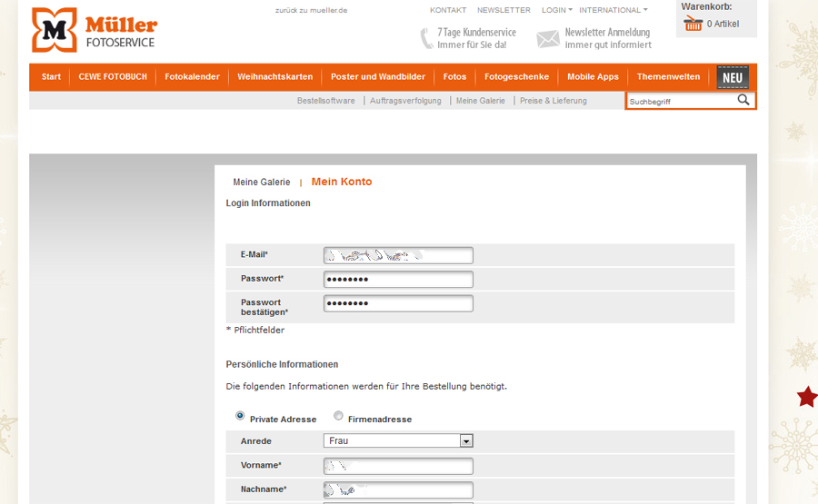Click Meine Galerie in sub-navigation bar
This screenshot has height=504, width=818.
[481, 101]
